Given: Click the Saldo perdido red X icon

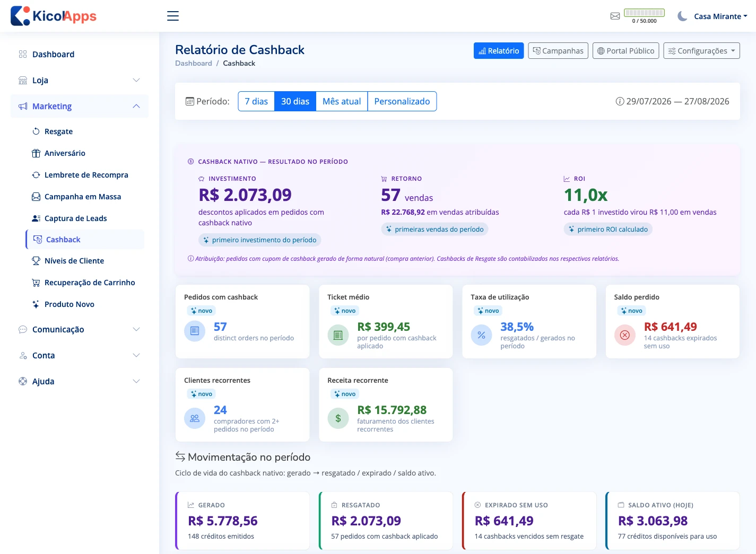Looking at the screenshot, I should 625,335.
